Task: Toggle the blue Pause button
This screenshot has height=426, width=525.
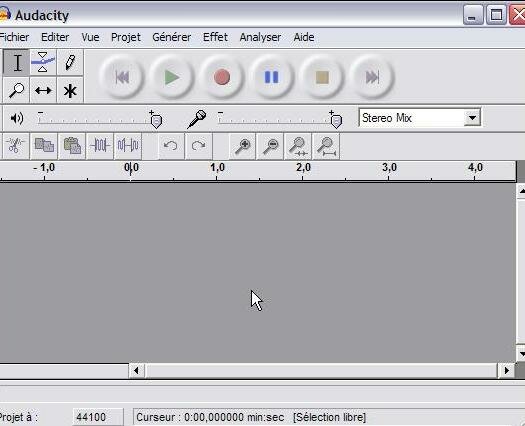Action: pos(272,77)
